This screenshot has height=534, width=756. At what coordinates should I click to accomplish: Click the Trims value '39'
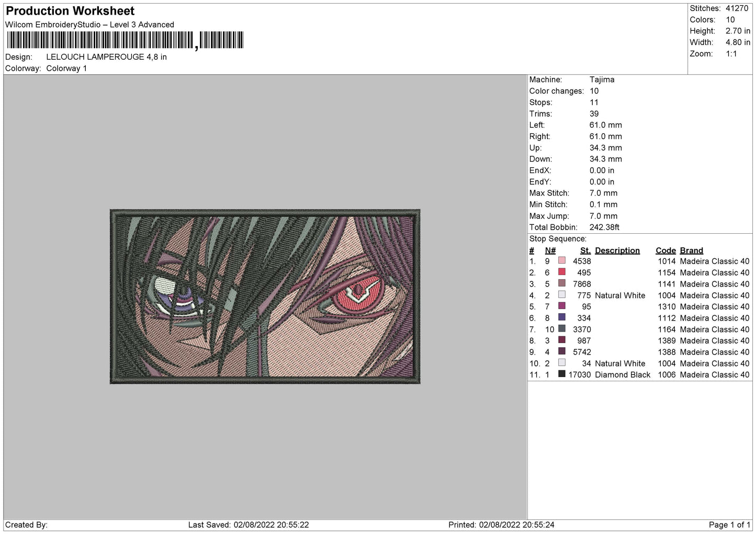pos(594,113)
